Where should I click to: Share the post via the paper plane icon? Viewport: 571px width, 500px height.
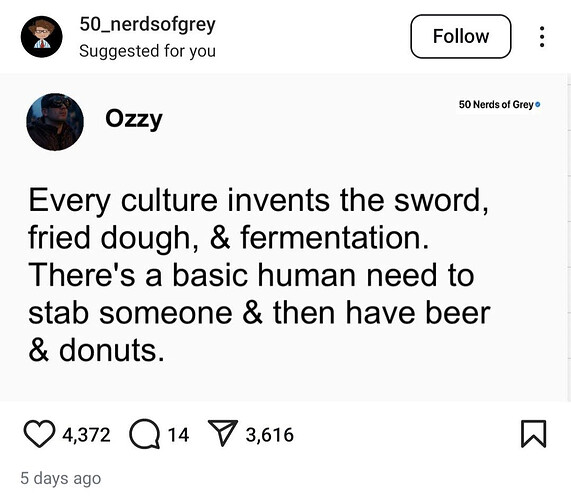[223, 433]
